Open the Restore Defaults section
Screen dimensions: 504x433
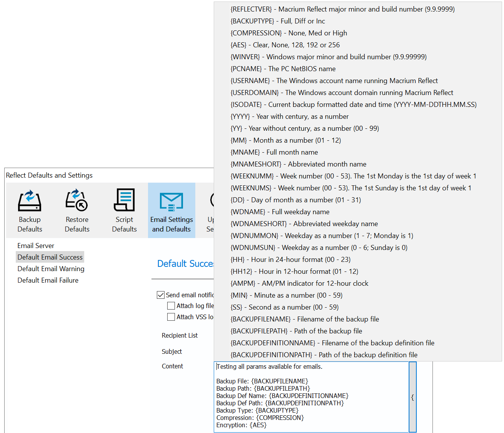coord(77,210)
